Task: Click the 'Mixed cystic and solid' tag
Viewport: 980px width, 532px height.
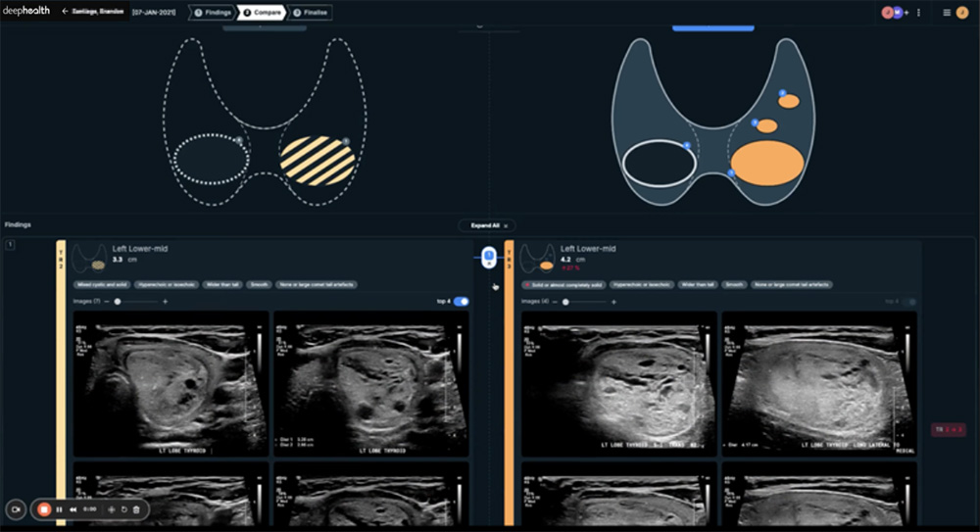Action: coord(102,284)
